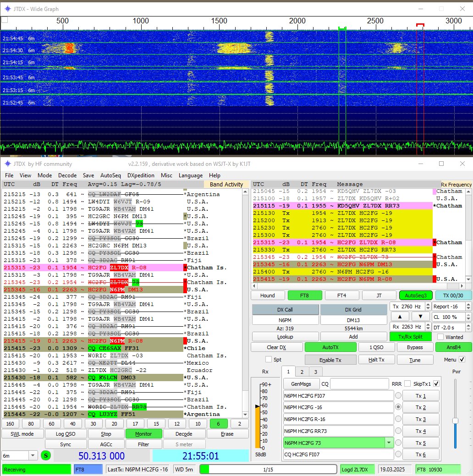Select radio button for N6PM HC2FG R-16

click(398, 419)
